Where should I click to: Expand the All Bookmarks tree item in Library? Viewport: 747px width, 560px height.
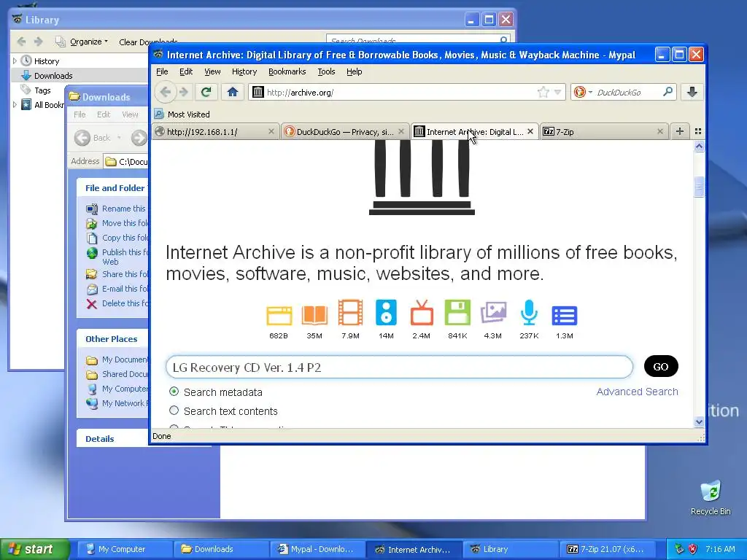pos(15,104)
